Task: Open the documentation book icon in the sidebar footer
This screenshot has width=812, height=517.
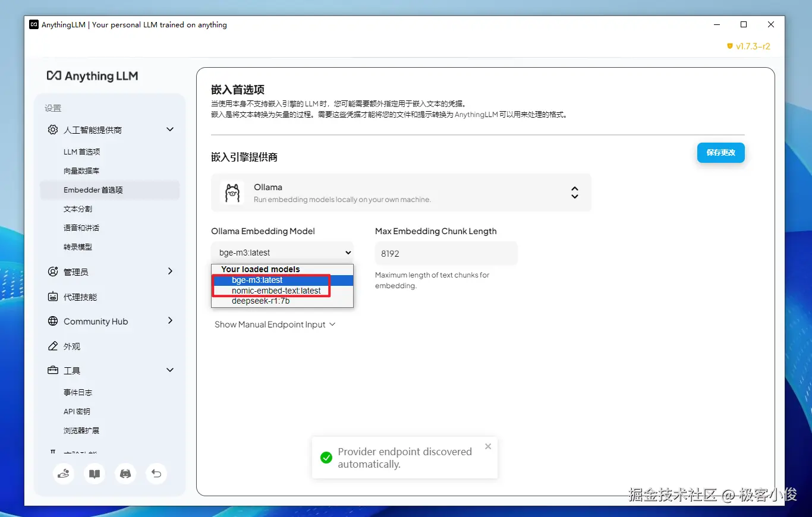Action: [x=95, y=474]
